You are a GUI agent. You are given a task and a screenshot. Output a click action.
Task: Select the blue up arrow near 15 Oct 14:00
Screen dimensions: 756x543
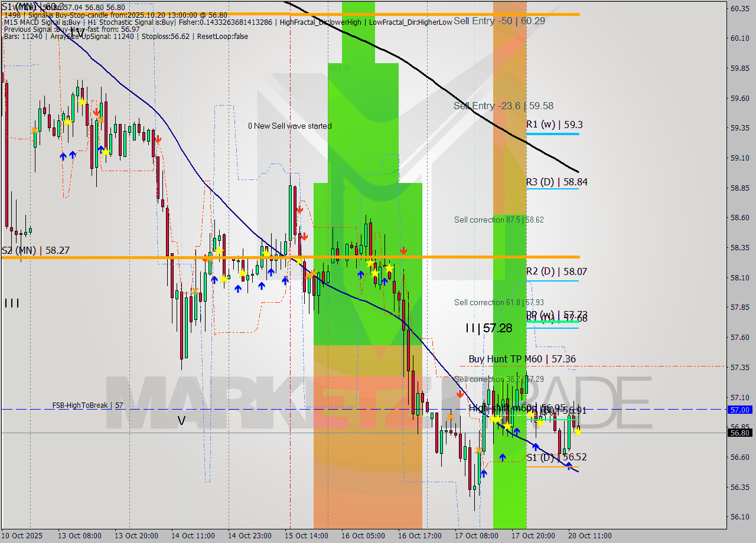pyautogui.click(x=286, y=280)
